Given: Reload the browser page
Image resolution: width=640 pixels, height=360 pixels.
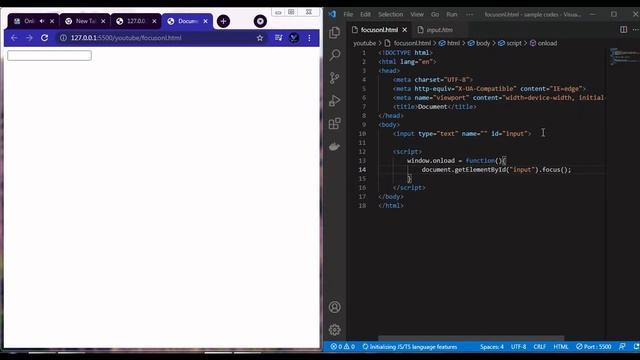Looking at the screenshot, I should 44,38.
